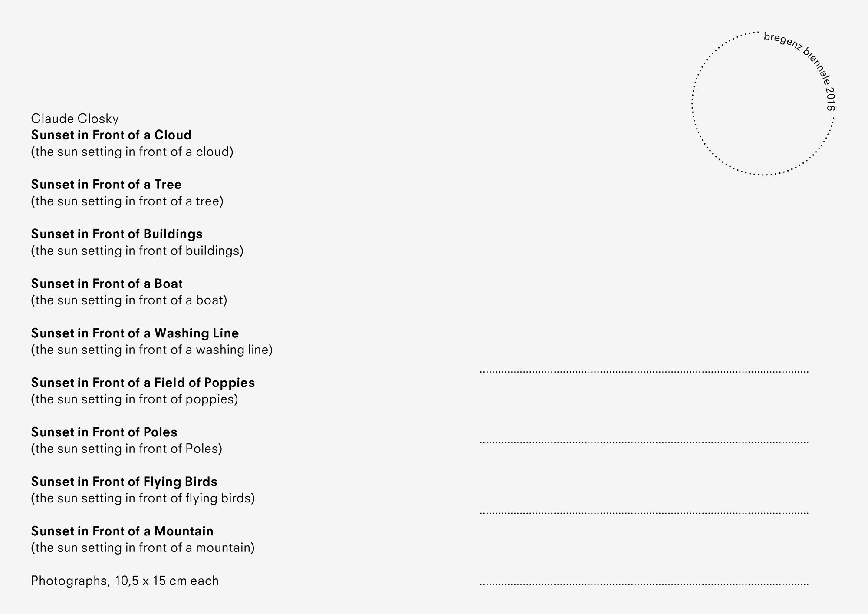
Task: Click the caption about sun setting in front of poppies
Action: [135, 399]
